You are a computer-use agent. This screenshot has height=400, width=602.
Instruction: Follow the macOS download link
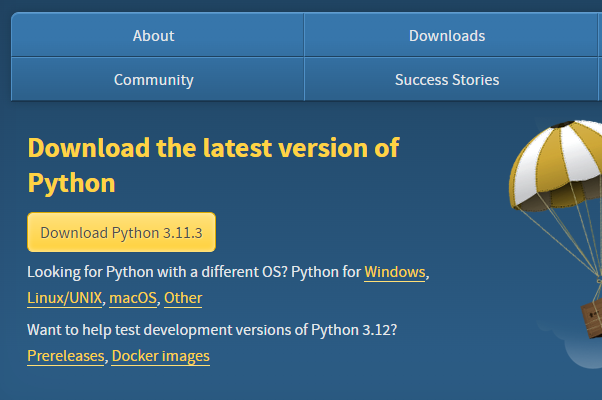pyautogui.click(x=133, y=298)
